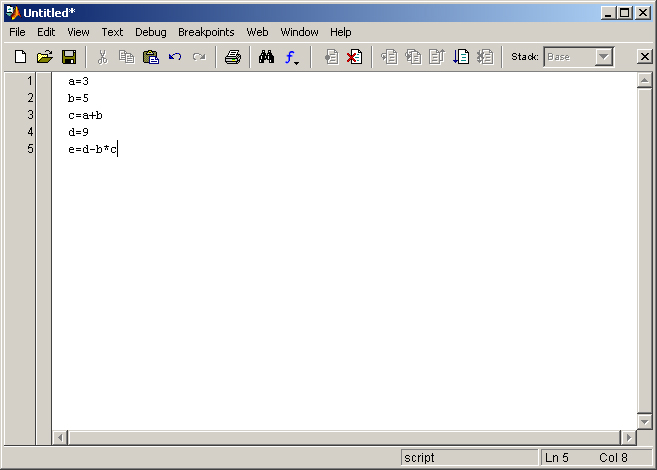Open the View menu
The width and height of the screenshot is (657, 470).
78,32
